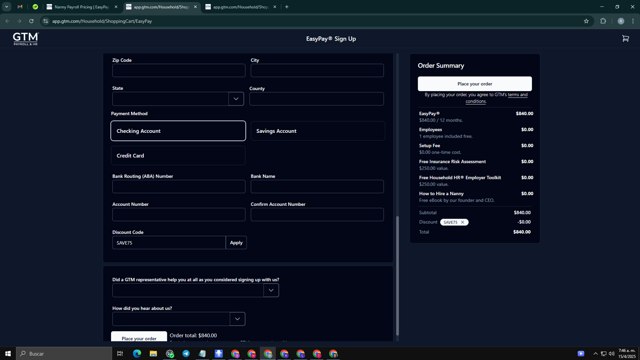Open the Chrome three-dot menu
Image resolution: width=640 pixels, height=360 pixels.
(633, 21)
